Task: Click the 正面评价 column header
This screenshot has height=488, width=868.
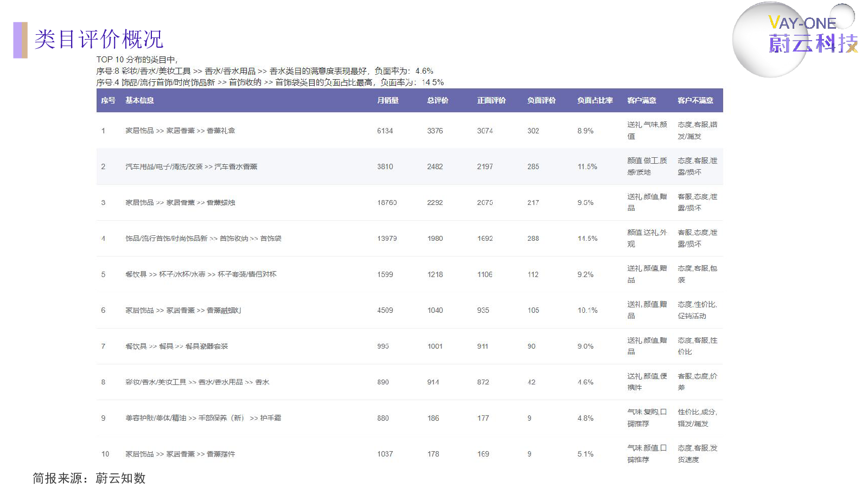Action: click(x=492, y=100)
